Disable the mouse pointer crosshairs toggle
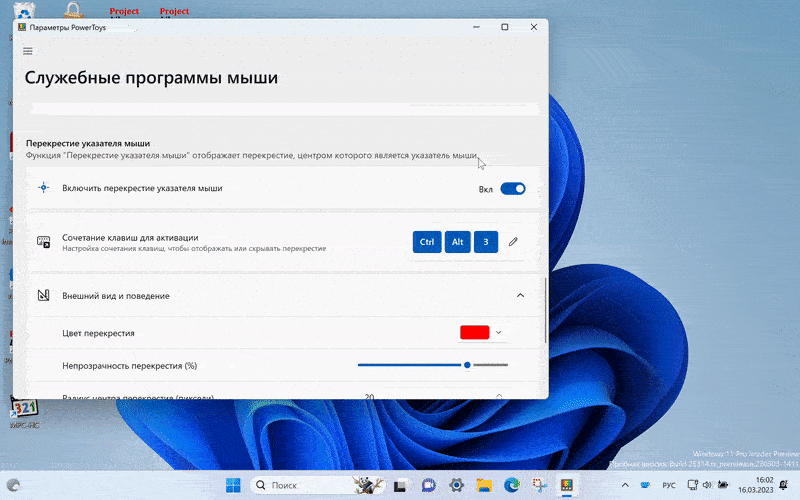Image resolution: width=800 pixels, height=500 pixels. coord(513,189)
